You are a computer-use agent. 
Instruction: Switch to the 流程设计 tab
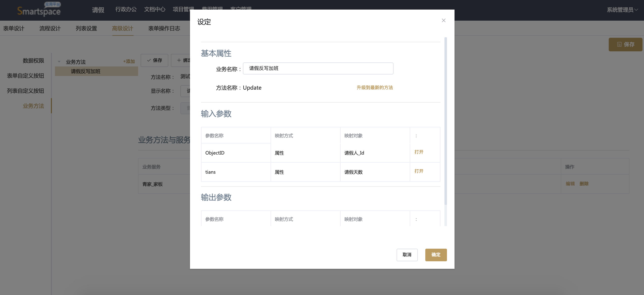(x=50, y=28)
